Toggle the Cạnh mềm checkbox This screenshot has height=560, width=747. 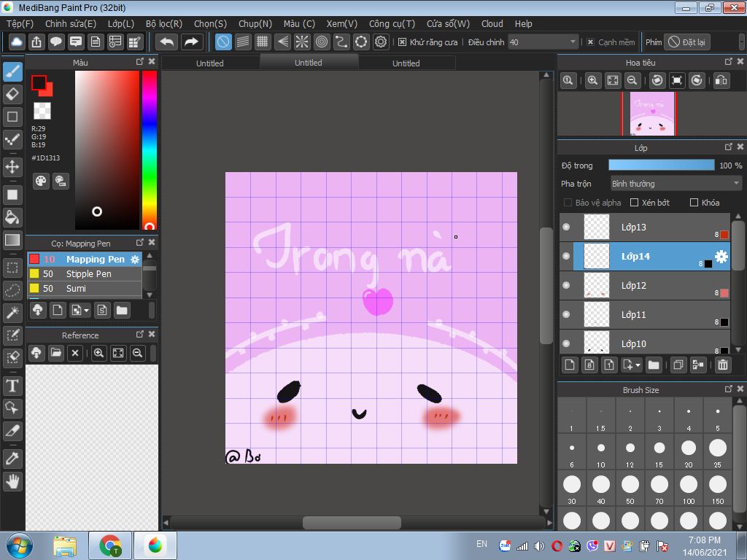[x=590, y=42]
